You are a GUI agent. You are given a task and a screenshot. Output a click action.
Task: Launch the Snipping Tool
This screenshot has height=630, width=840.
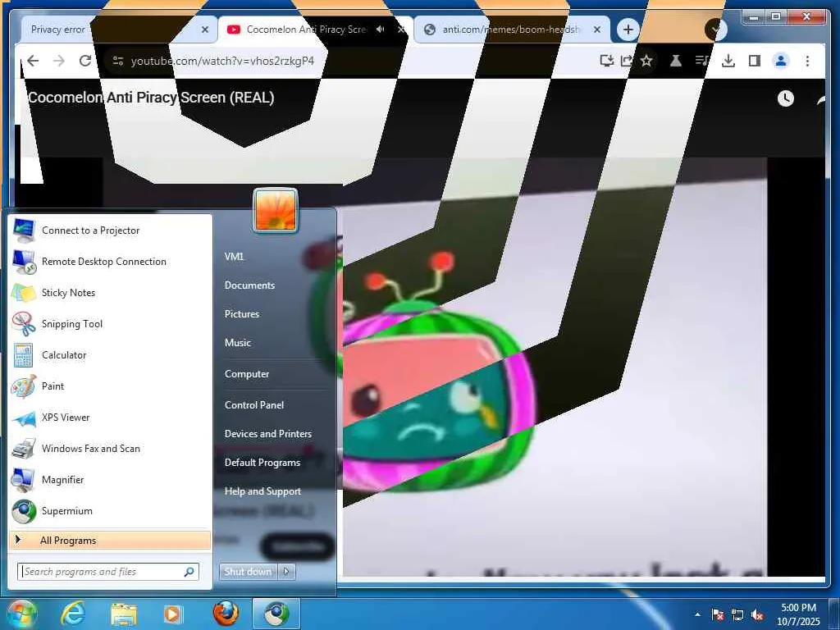(110, 323)
